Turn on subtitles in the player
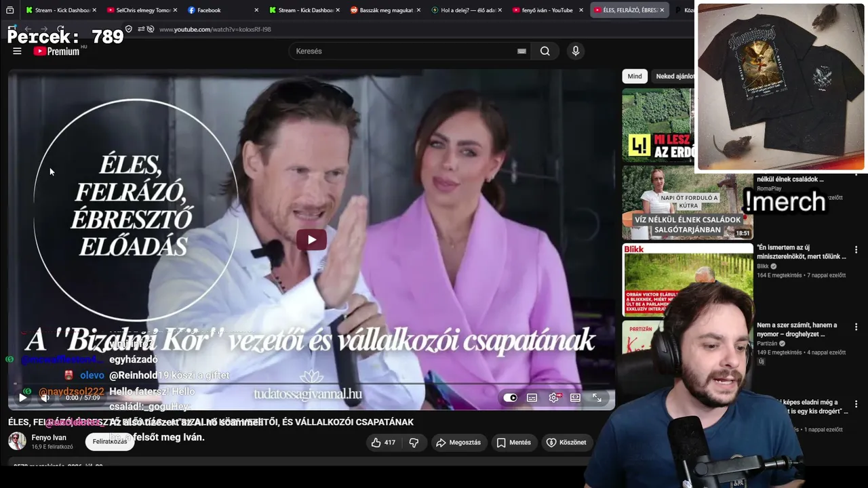868x488 pixels. [x=532, y=398]
